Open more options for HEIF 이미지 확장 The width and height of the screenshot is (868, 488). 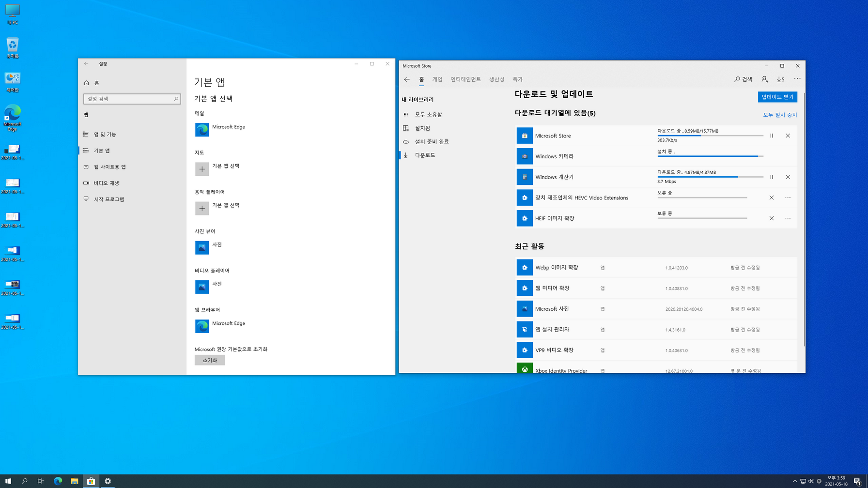click(x=788, y=218)
